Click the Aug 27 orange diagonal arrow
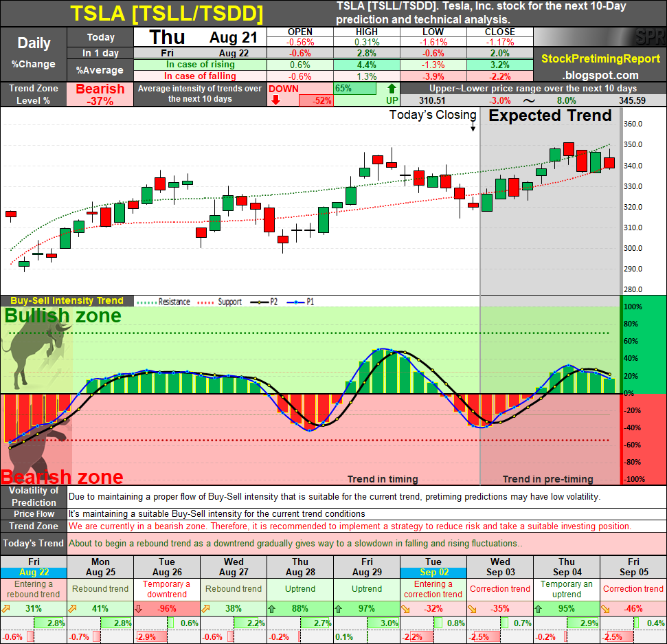667x644 pixels. [x=206, y=609]
